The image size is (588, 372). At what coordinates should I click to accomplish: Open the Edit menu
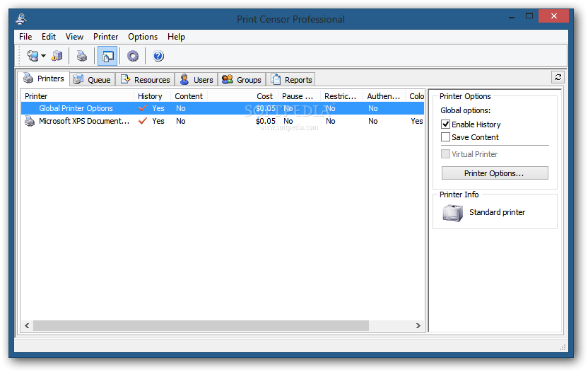click(49, 37)
